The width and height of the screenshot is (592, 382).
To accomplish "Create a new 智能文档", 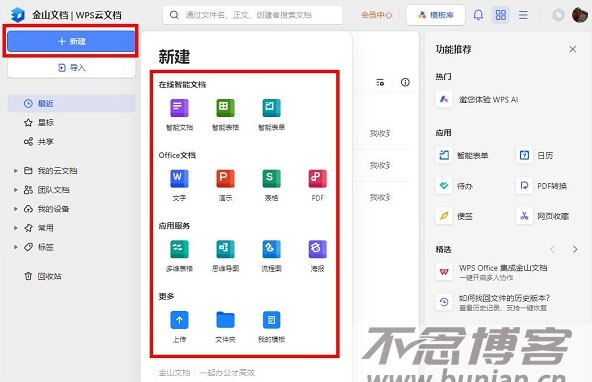I will [x=179, y=115].
